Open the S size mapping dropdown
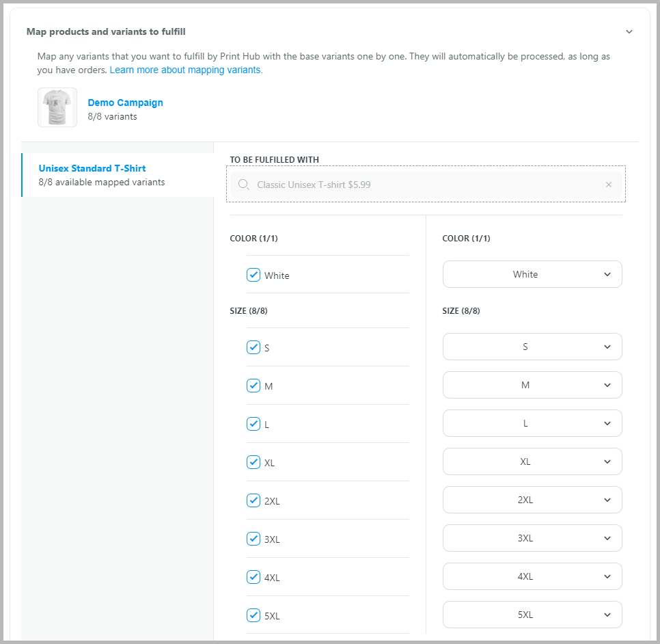Screen dimensions: 660x644 532,347
